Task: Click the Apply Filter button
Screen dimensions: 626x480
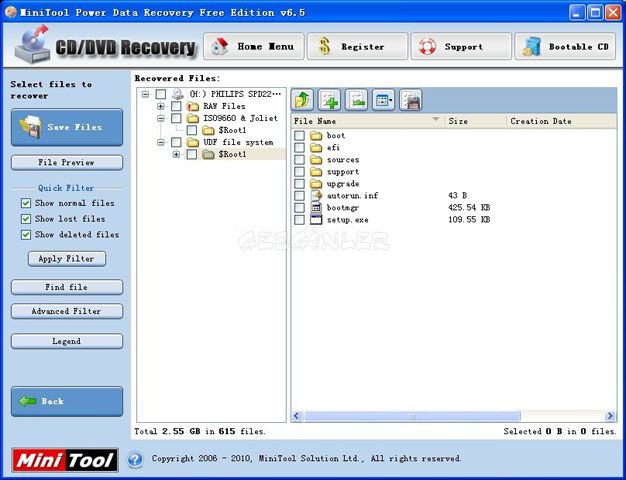Action: pos(67,259)
